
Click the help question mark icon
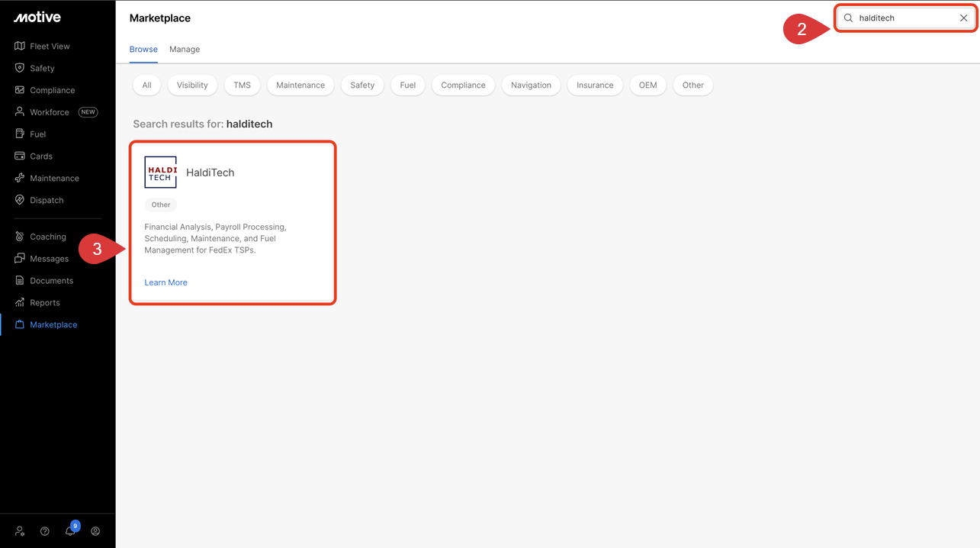(45, 531)
